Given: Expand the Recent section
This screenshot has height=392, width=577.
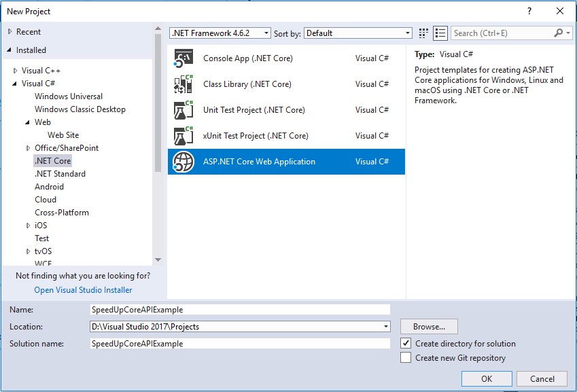Looking at the screenshot, I should 10,32.
